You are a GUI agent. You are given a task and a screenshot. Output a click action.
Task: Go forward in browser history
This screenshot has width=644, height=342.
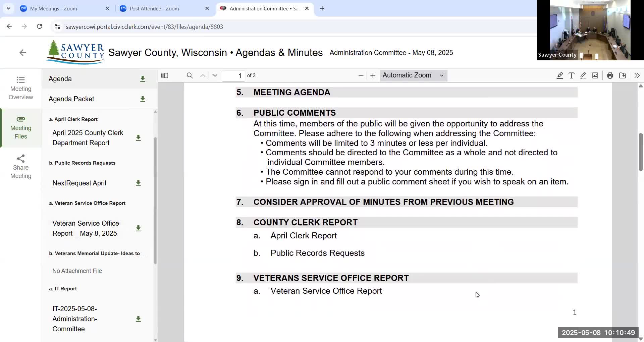[x=24, y=26]
